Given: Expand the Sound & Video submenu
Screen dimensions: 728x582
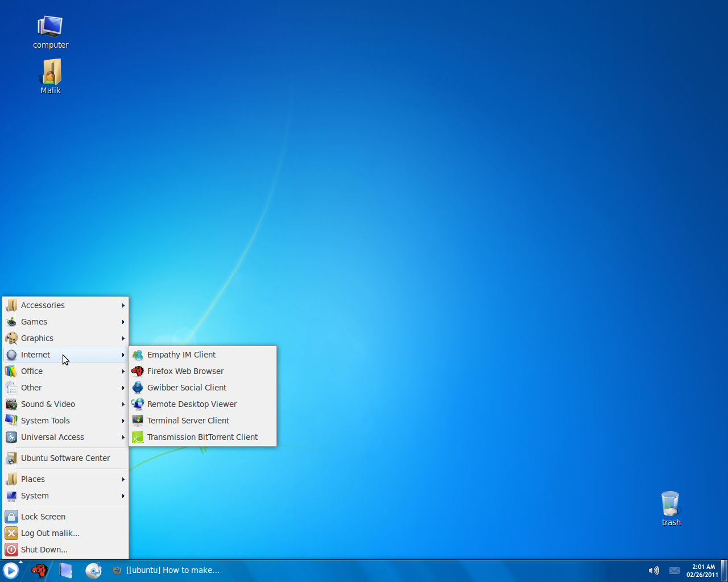Looking at the screenshot, I should [48, 404].
